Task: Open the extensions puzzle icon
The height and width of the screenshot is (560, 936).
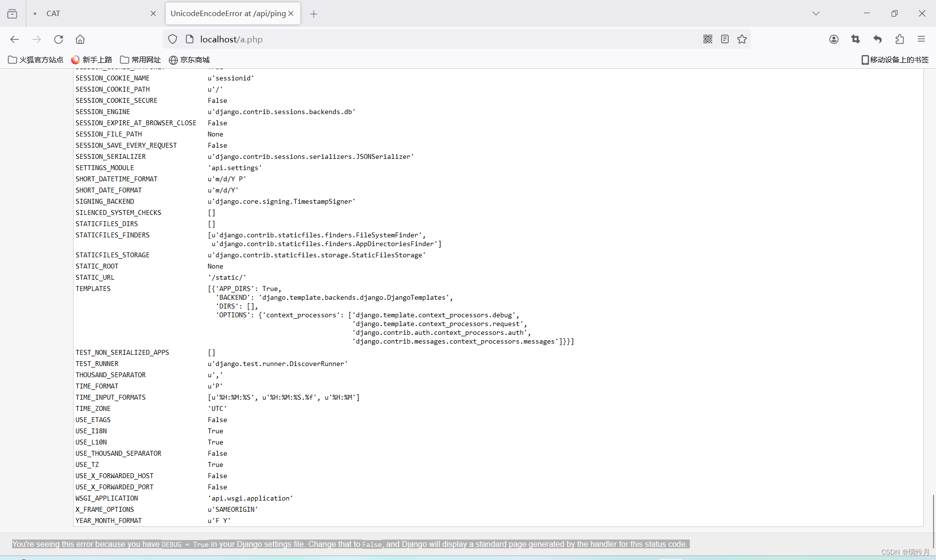Action: [x=899, y=39]
